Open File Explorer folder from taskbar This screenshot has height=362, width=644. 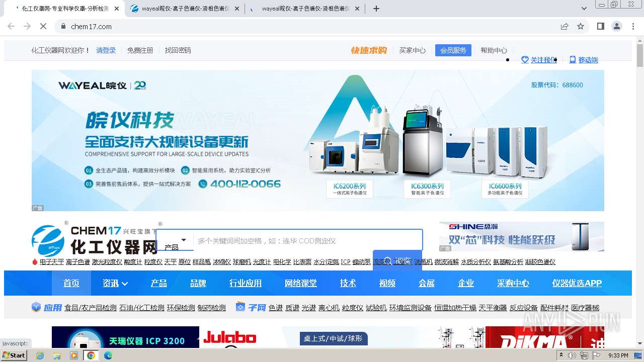[x=57, y=355]
